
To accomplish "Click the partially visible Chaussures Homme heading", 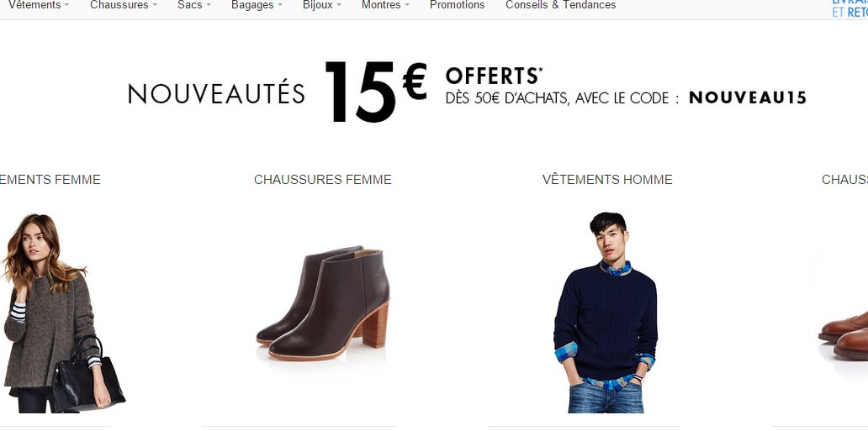I will (x=844, y=179).
